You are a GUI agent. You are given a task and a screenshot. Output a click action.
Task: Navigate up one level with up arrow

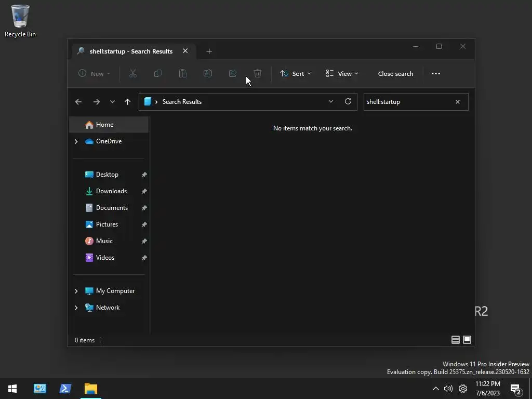point(128,102)
